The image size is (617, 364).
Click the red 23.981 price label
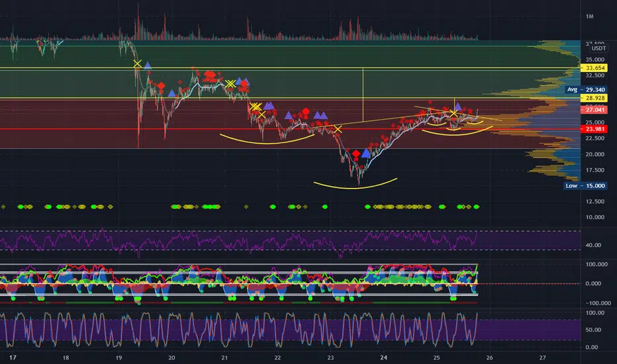(594, 129)
